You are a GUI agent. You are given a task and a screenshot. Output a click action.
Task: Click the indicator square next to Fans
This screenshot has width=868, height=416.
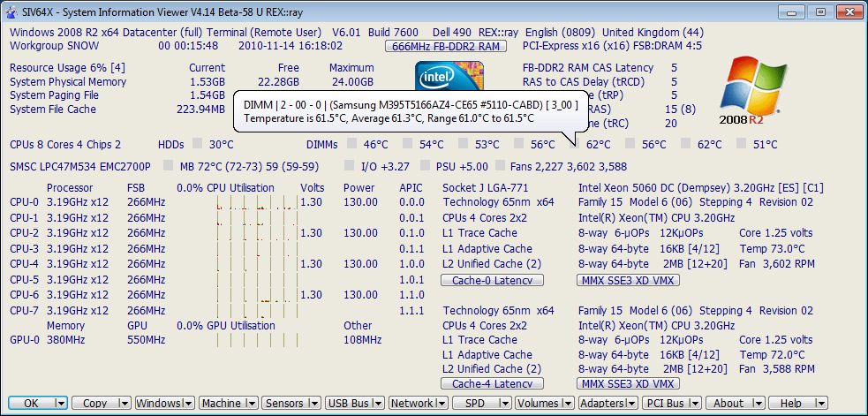click(x=500, y=166)
